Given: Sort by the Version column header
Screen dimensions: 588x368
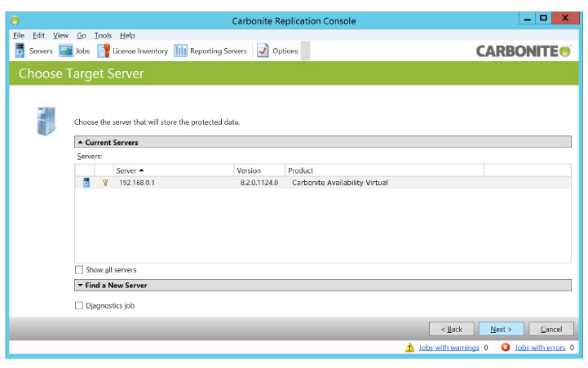Looking at the screenshot, I should click(259, 171).
